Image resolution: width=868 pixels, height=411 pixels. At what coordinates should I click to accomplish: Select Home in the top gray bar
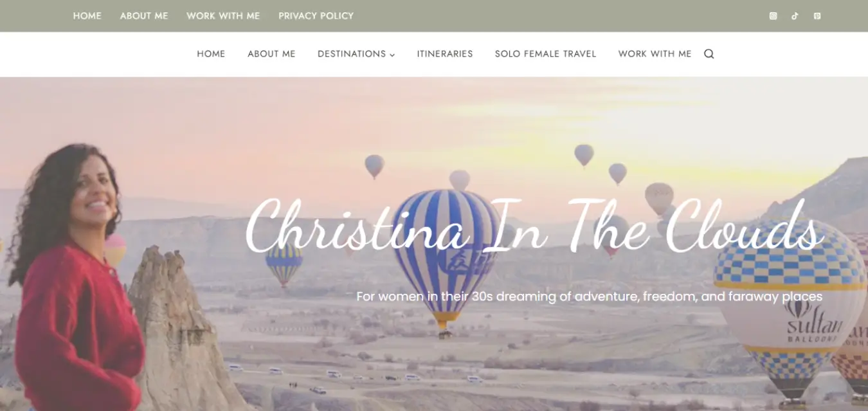click(x=87, y=15)
